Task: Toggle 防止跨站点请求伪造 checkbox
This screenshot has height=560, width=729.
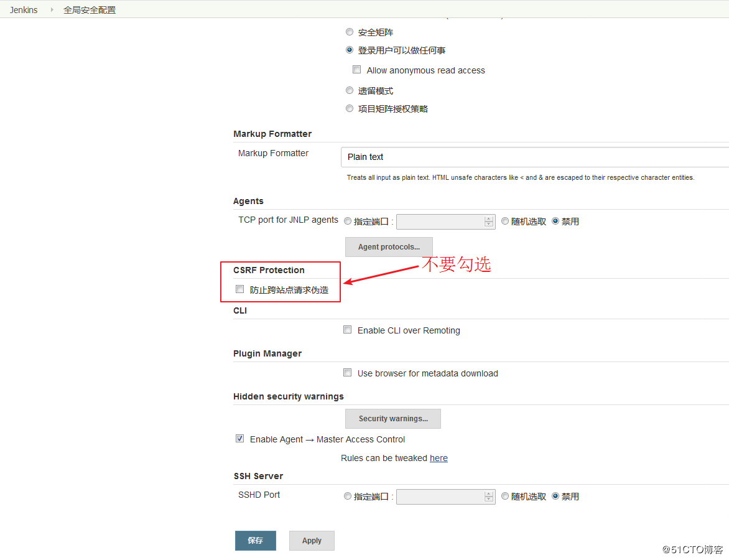Action: coord(240,289)
